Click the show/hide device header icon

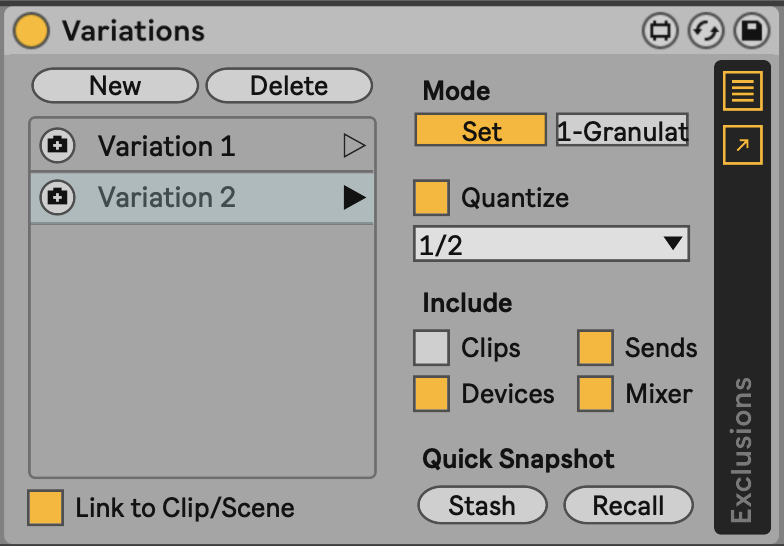pos(659,31)
